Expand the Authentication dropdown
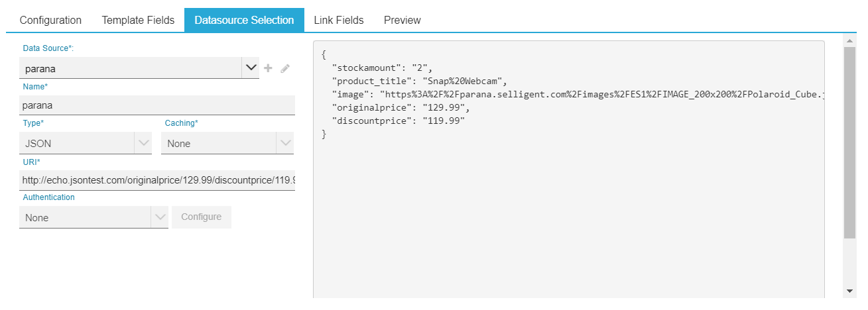868x310 pixels. tap(159, 217)
